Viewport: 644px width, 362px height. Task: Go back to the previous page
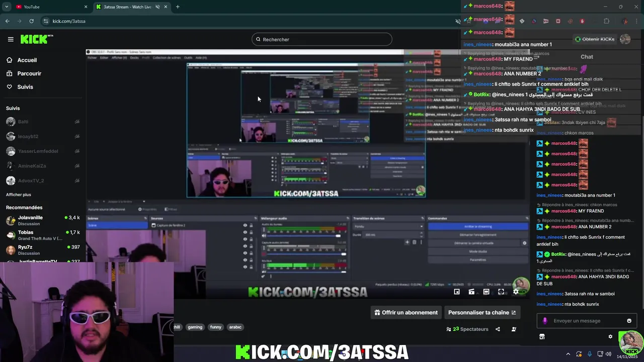(x=7, y=21)
